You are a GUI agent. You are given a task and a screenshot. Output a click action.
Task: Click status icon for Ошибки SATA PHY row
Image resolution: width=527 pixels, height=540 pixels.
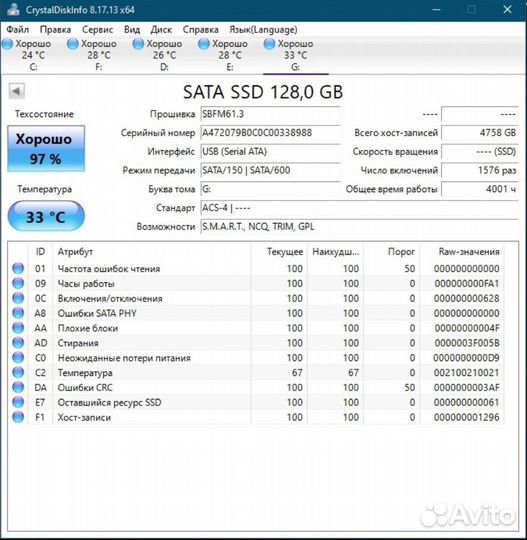point(18,313)
